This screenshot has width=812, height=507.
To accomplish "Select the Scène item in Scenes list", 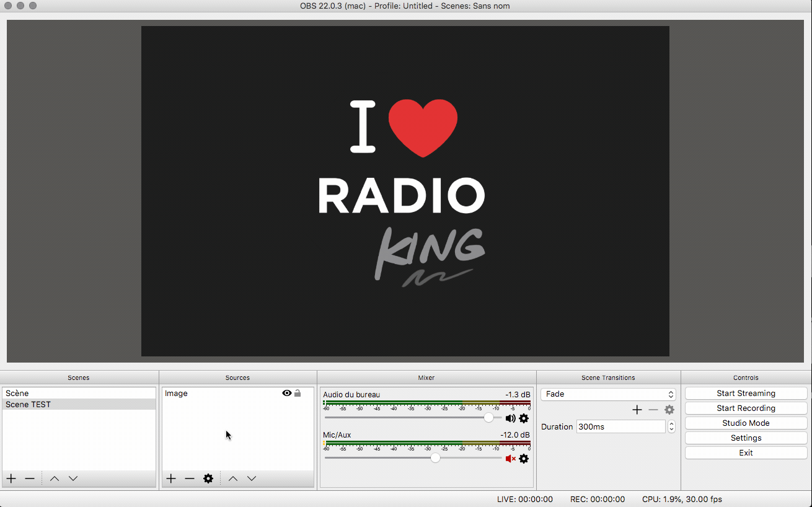I will tap(17, 394).
